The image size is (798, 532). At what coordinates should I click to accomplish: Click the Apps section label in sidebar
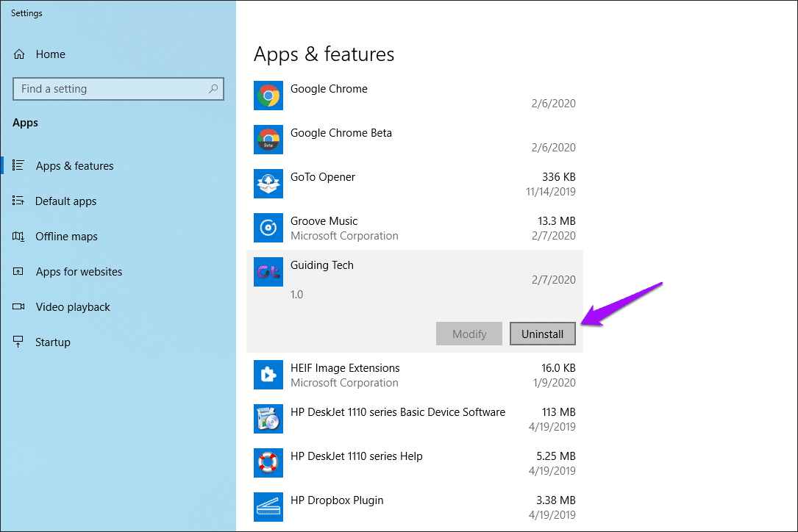[x=26, y=123]
